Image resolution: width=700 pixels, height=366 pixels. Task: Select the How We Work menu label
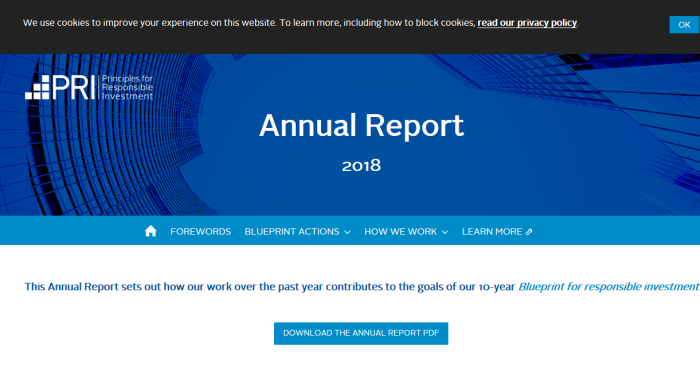[x=400, y=232]
